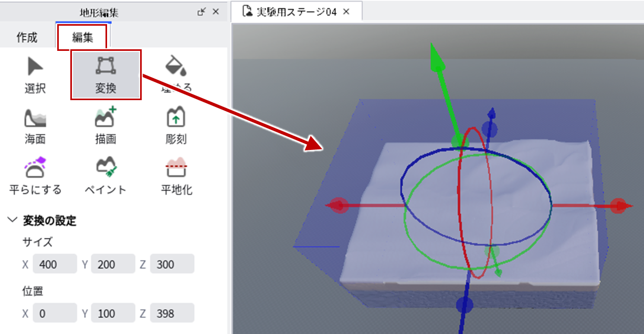Click the red X-axis sphere handle on right

pyautogui.click(x=620, y=206)
